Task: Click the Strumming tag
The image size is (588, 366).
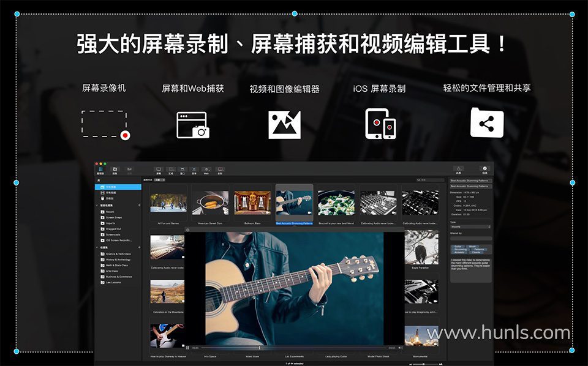Action: pyautogui.click(x=461, y=250)
